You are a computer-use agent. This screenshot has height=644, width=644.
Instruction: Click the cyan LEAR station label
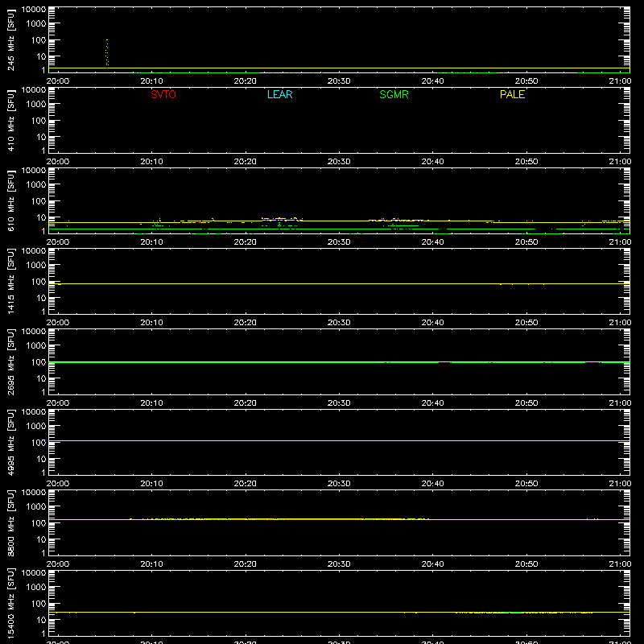279,94
